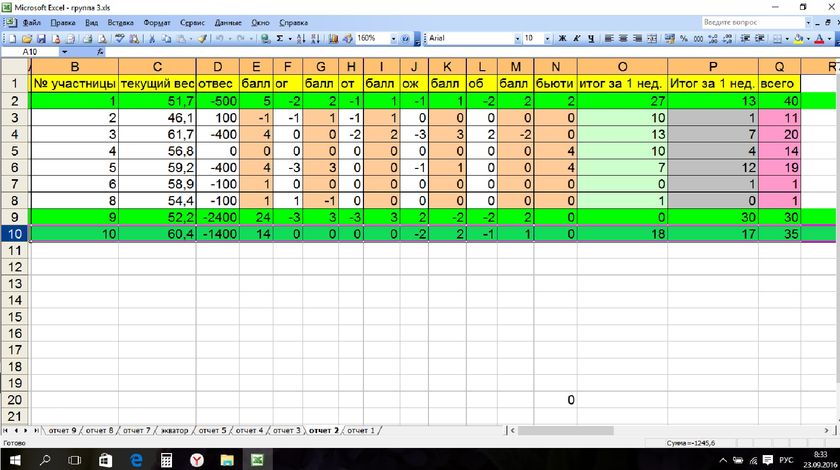Click the fx insert function button
Screen dimensions: 840x470
pos(100,52)
